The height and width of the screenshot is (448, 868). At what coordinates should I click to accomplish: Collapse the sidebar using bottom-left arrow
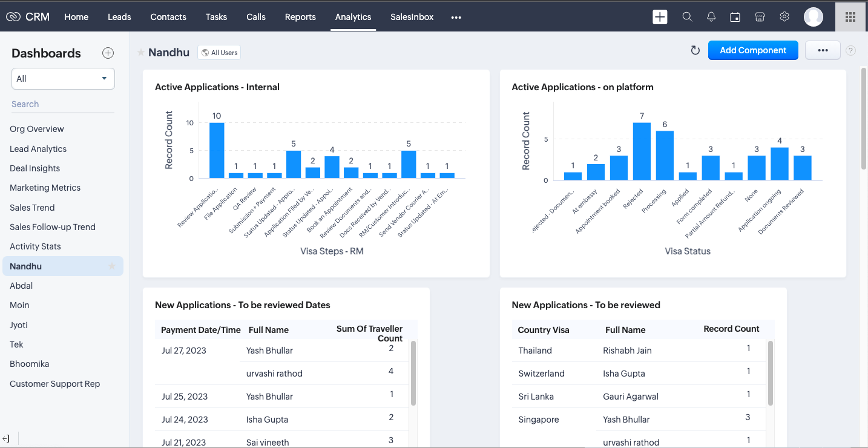tap(6, 438)
